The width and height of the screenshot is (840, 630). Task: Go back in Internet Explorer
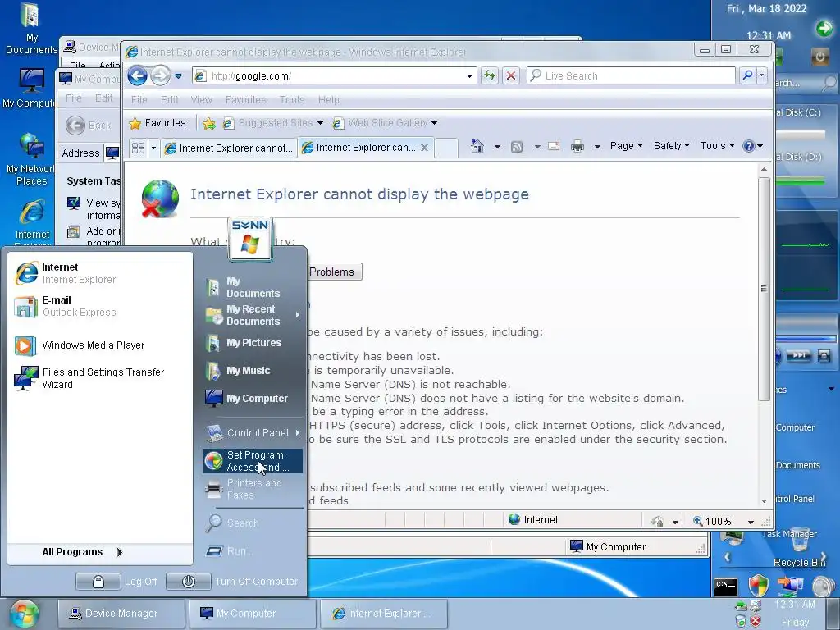click(x=137, y=76)
